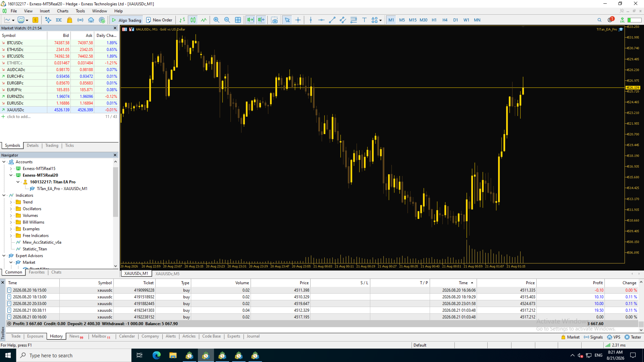Screen dimensions: 644x362
Task: Collapse the Expert Advisors node
Action: tap(4, 256)
